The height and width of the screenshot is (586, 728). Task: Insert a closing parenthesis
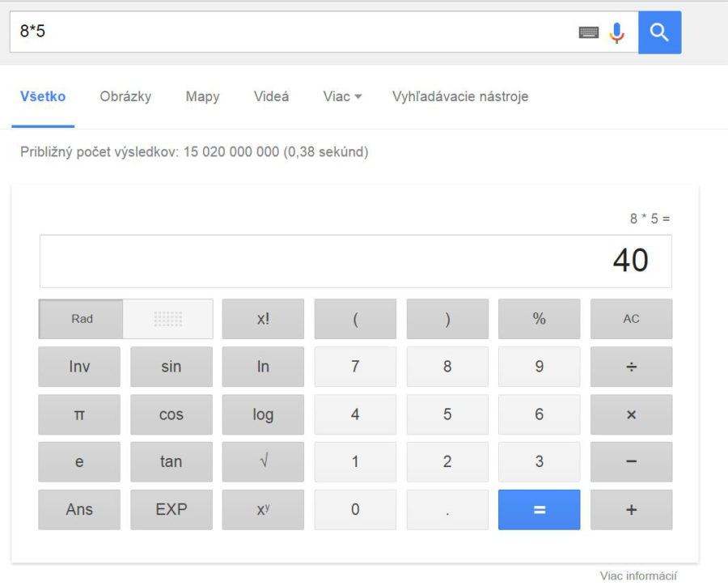point(447,319)
